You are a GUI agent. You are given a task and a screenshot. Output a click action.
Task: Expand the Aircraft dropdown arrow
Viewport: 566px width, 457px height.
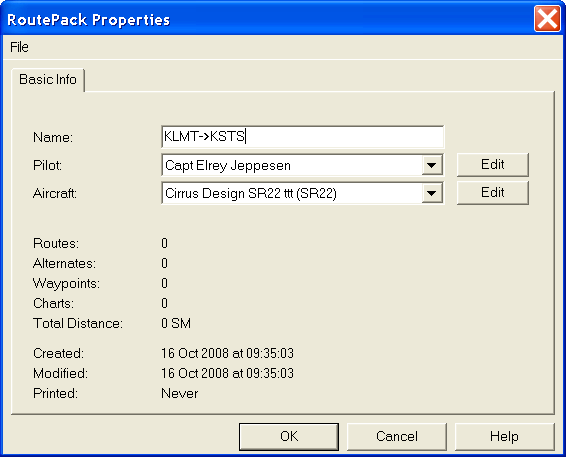coord(432,193)
